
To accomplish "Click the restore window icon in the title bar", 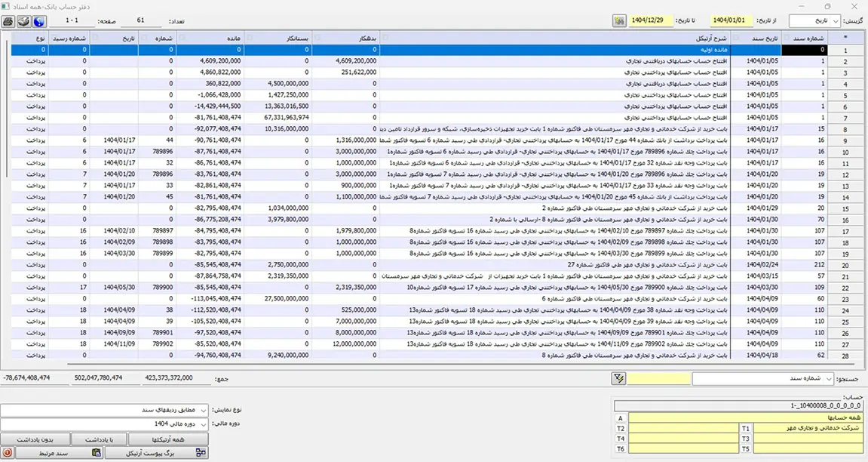I will (x=827, y=6).
